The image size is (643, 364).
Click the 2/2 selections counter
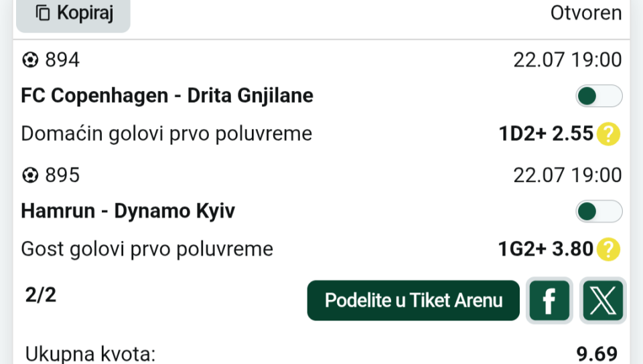[41, 295]
